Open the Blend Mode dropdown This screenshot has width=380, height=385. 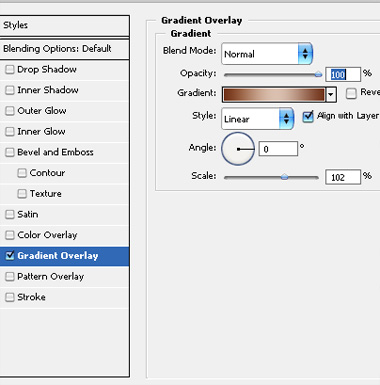267,53
